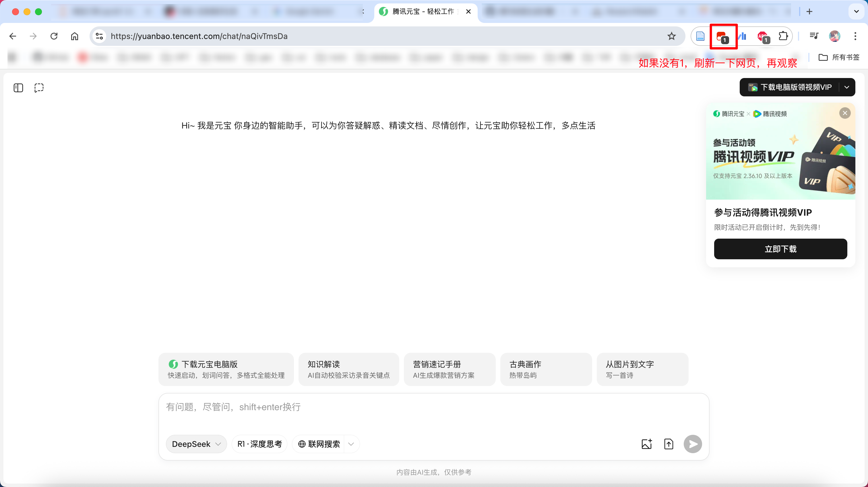This screenshot has height=487, width=868.
Task: Open the extensions puzzle menu
Action: [x=783, y=36]
